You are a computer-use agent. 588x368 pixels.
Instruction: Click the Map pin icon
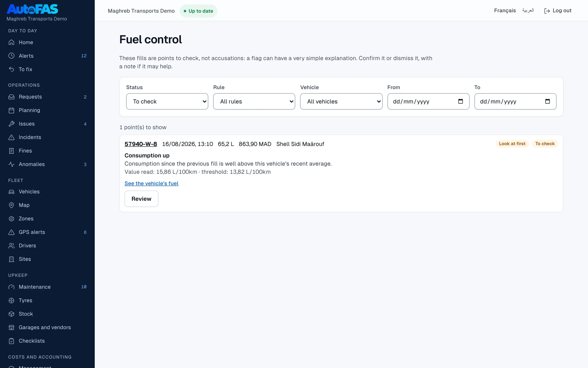[x=11, y=205]
